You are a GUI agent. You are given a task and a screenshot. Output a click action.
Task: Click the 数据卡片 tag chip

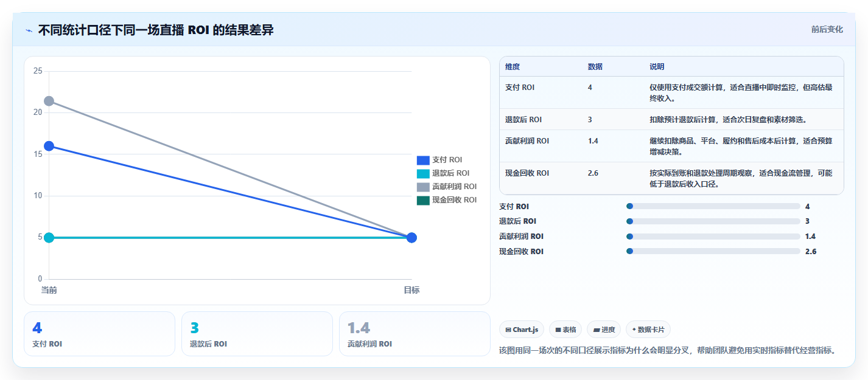click(649, 330)
